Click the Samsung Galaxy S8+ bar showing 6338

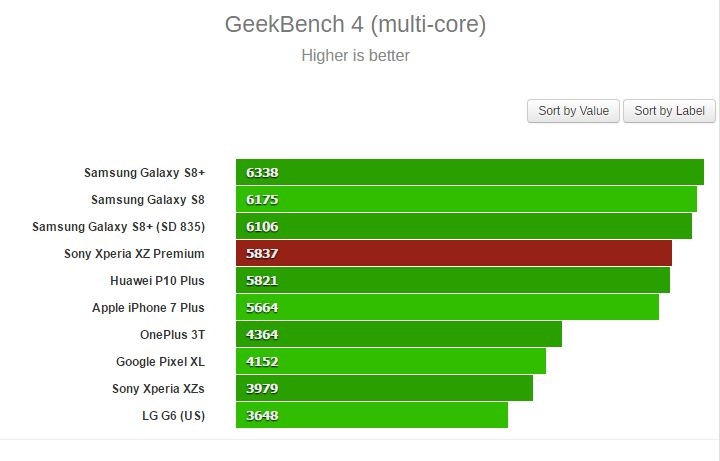click(470, 172)
